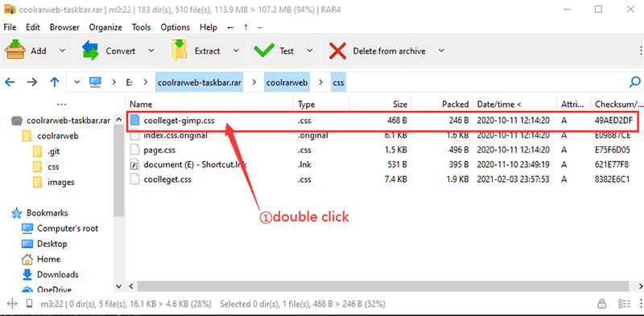Open the Downloads bookmark

pyautogui.click(x=58, y=274)
